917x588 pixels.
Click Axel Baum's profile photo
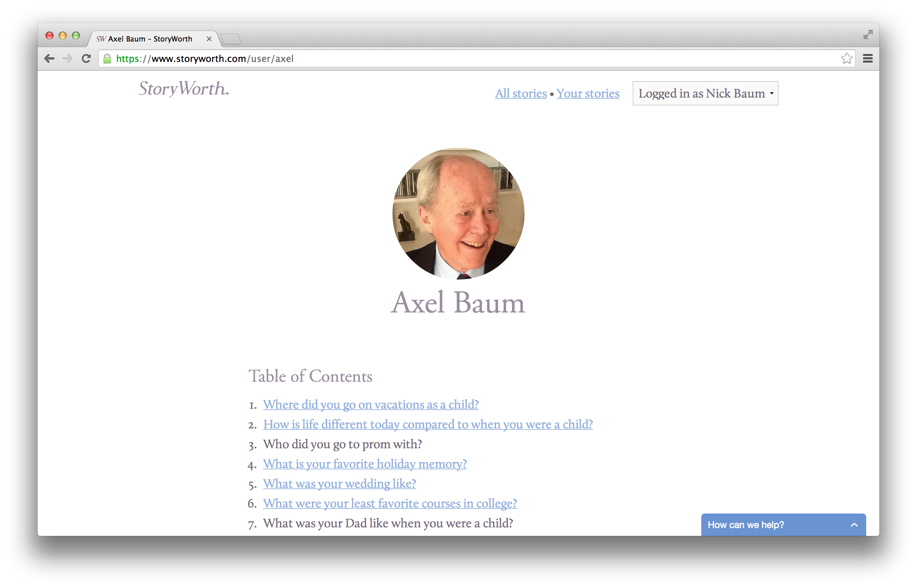[458, 214]
